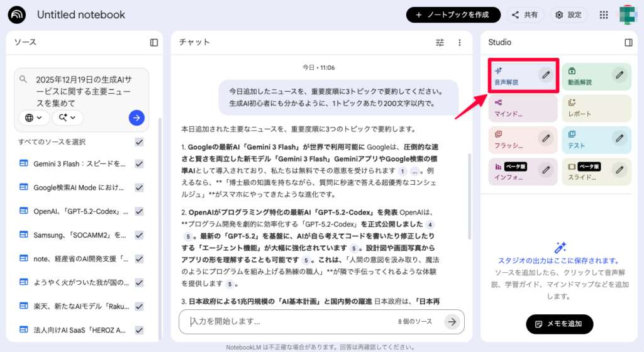
Task: Click citation number 1 in answer
Action: 402,171
